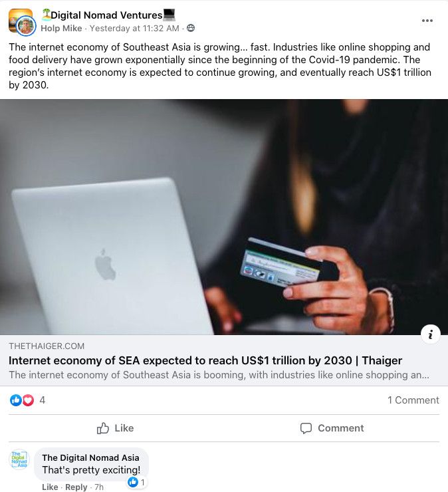448x492 pixels.
Task: Click the Comment button under the post
Action: pyautogui.click(x=332, y=428)
